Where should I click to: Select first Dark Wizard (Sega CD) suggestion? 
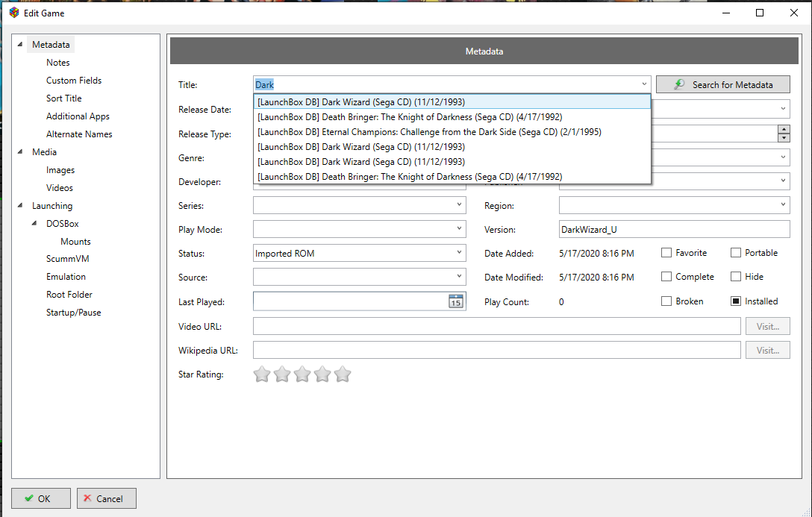point(452,102)
